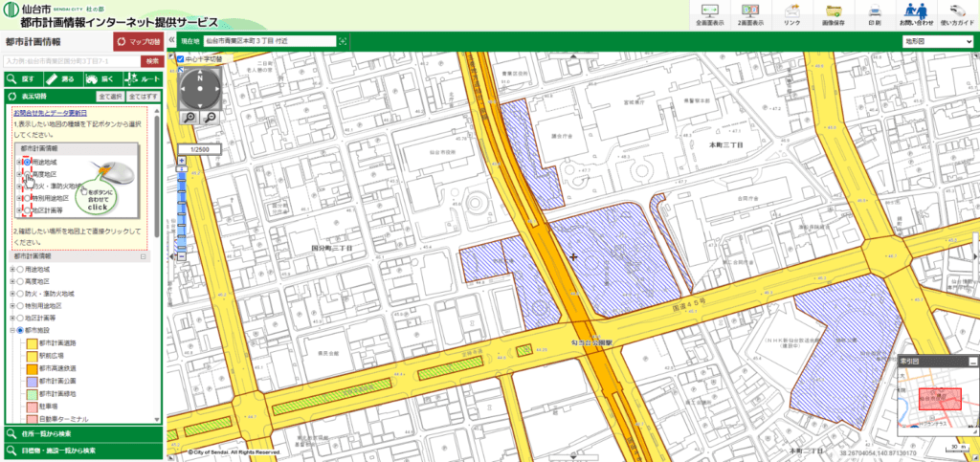Switch to the 測る measure tab

(x=60, y=79)
